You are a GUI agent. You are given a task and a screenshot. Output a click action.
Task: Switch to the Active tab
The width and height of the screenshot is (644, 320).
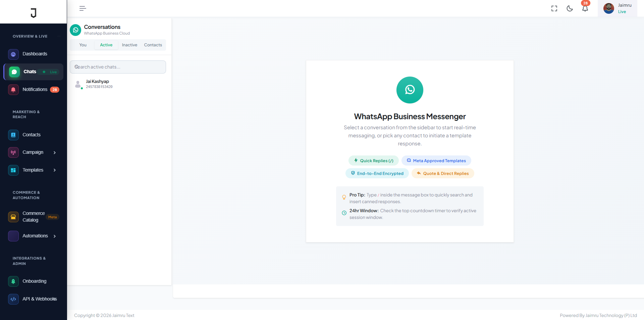pyautogui.click(x=106, y=45)
